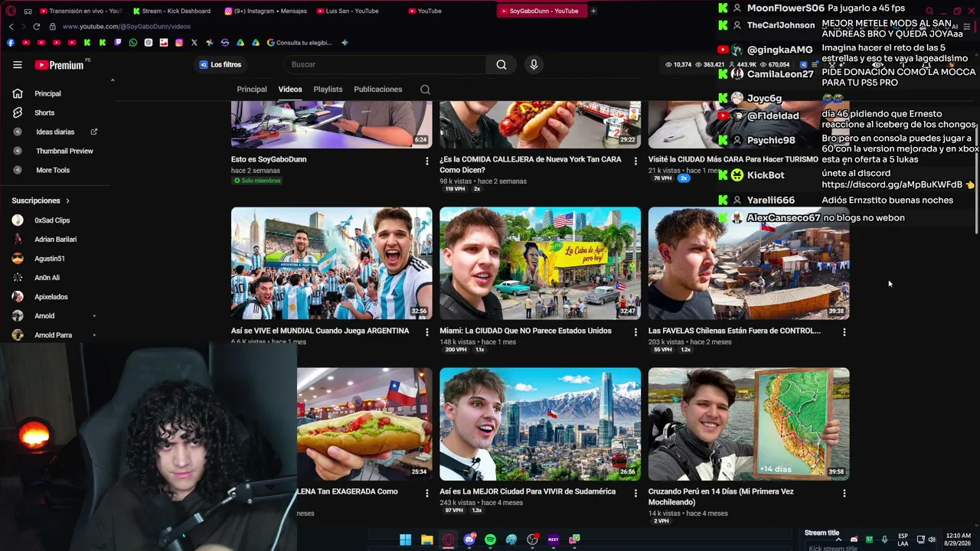Open the 'Consulta tu elegibi...' Google bookmark

click(299, 43)
